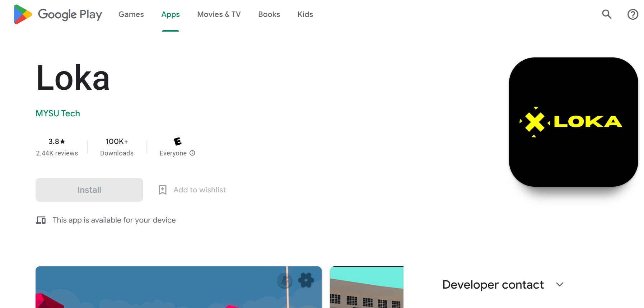Open the help center question mark icon
Viewport: 644px width, 308px height.
click(x=633, y=14)
